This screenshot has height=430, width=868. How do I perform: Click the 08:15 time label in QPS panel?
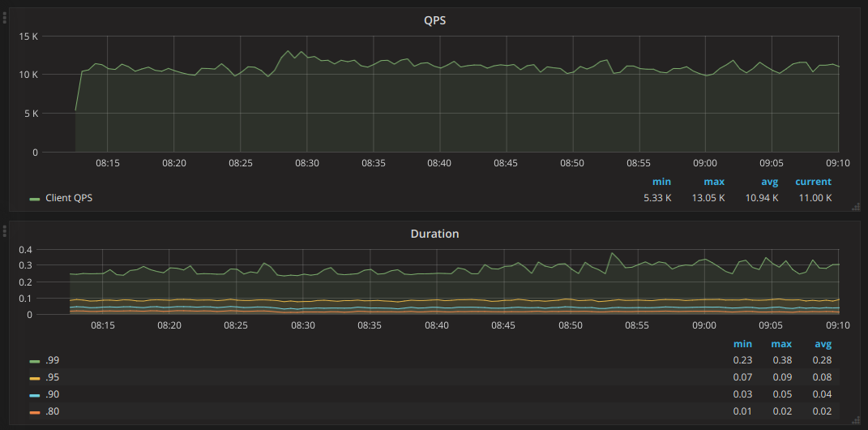click(108, 163)
